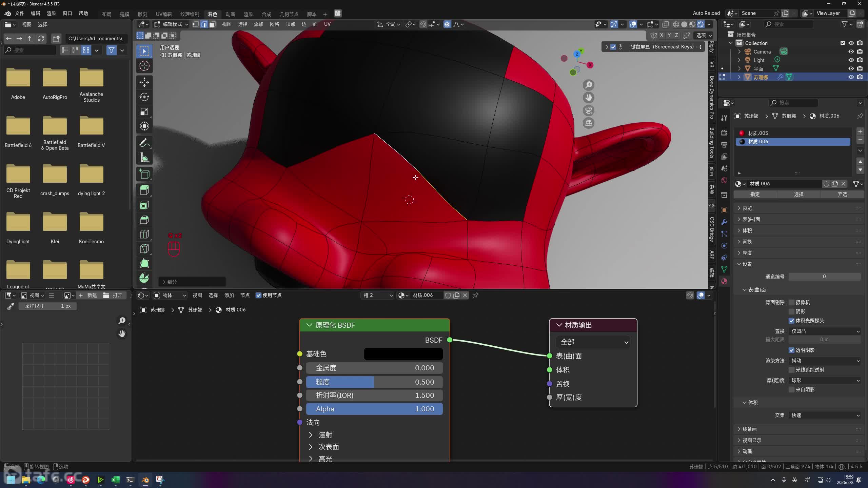The height and width of the screenshot is (488, 868).
Task: Uncheck the 使用节点 checkbox
Action: (x=258, y=295)
